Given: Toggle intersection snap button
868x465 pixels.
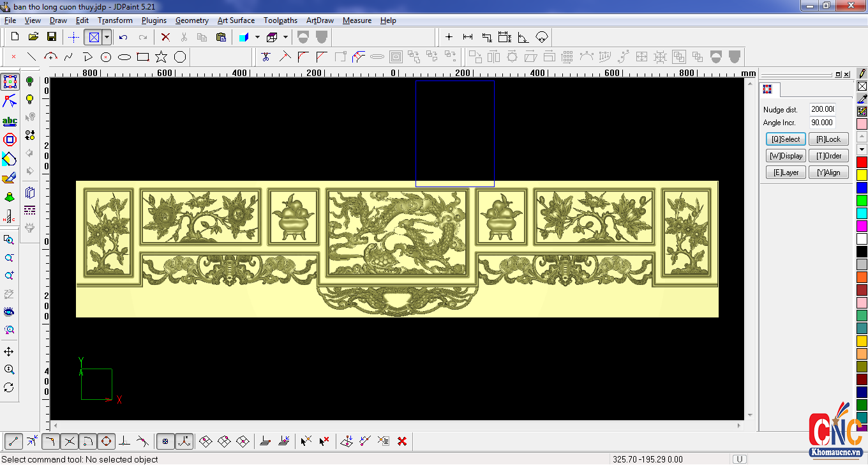Looking at the screenshot, I should [70, 441].
